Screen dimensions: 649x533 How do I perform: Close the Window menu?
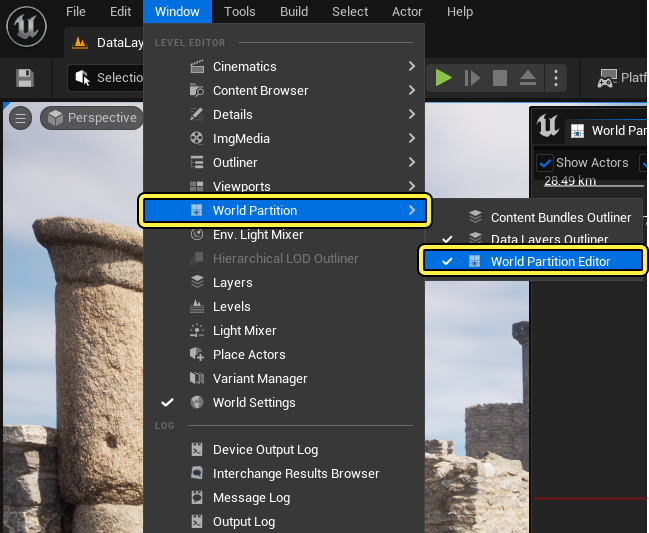tap(178, 12)
